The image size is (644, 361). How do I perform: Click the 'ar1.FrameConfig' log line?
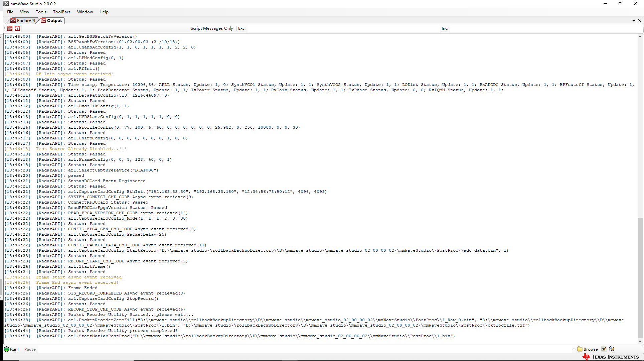120,159
